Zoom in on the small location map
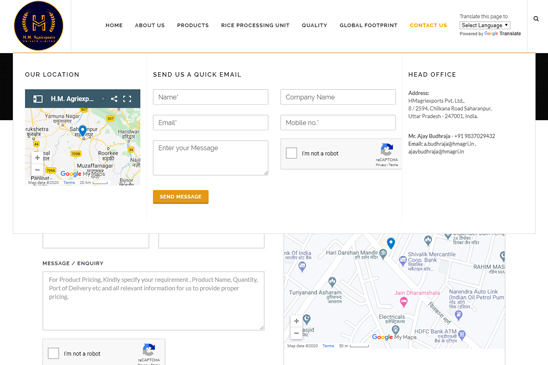Image resolution: width=548 pixels, height=365 pixels. 37,158
